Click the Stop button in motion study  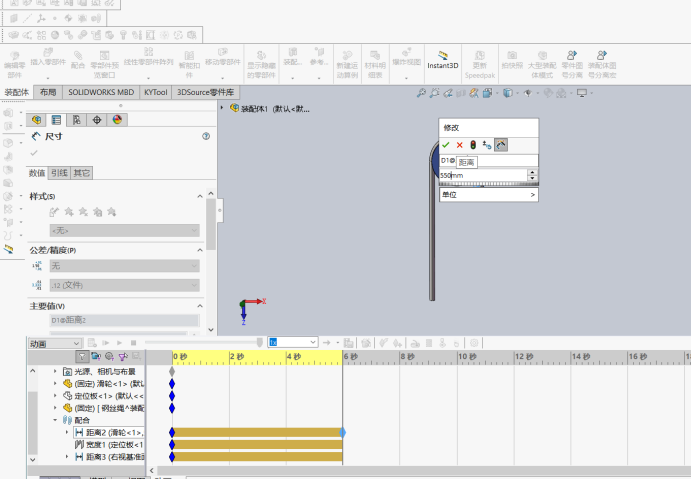[133, 343]
